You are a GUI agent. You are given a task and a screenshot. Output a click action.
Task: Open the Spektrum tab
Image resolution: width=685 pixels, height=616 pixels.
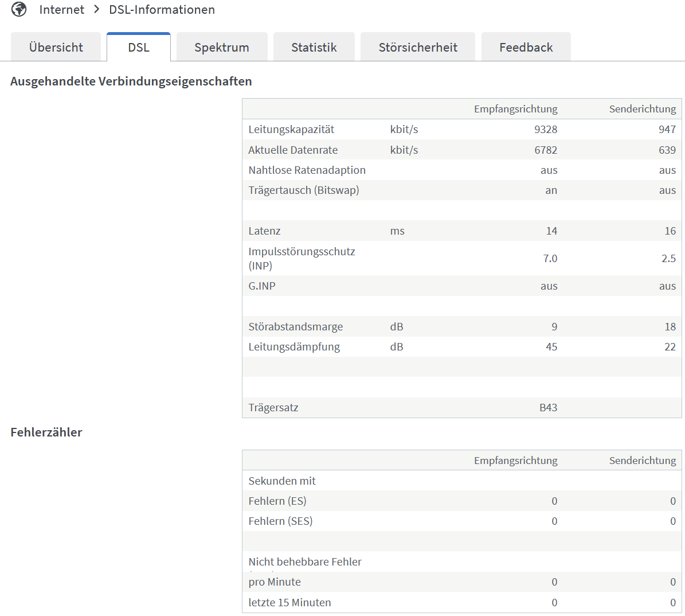(222, 47)
